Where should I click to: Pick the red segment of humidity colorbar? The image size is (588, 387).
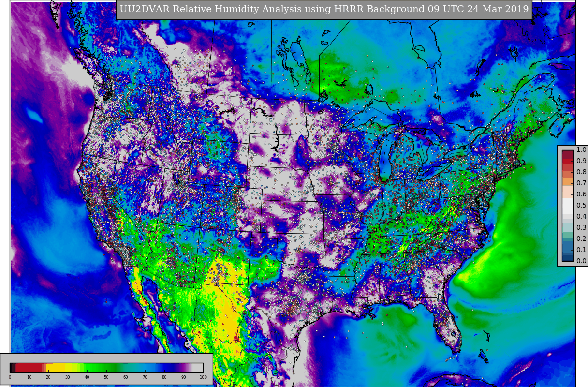point(29,368)
